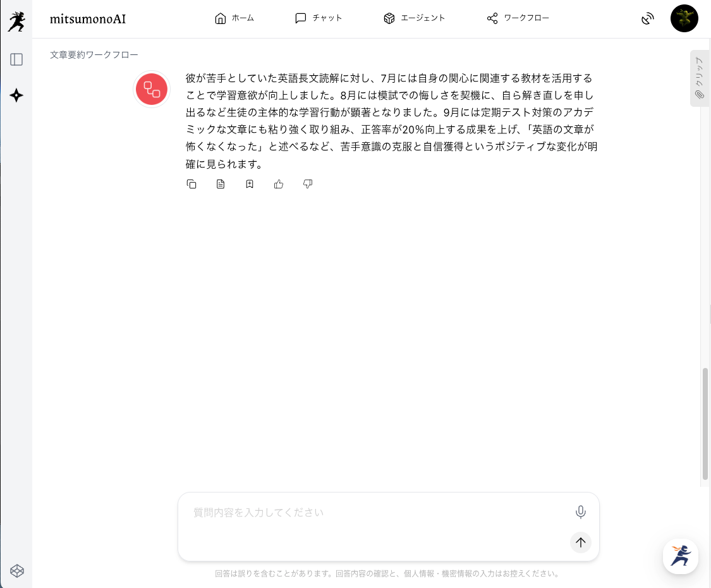
Task: Open the ワークフロー tab
Action: pos(518,18)
